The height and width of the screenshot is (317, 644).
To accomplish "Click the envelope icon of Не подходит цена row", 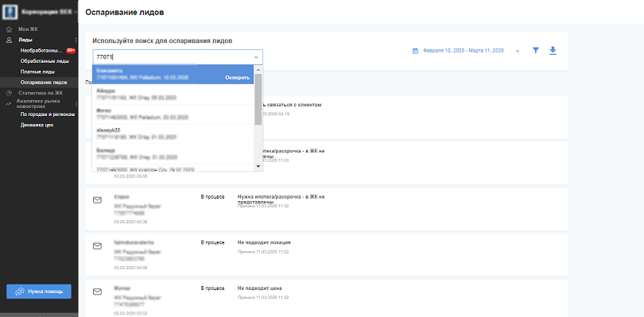I will [x=97, y=292].
